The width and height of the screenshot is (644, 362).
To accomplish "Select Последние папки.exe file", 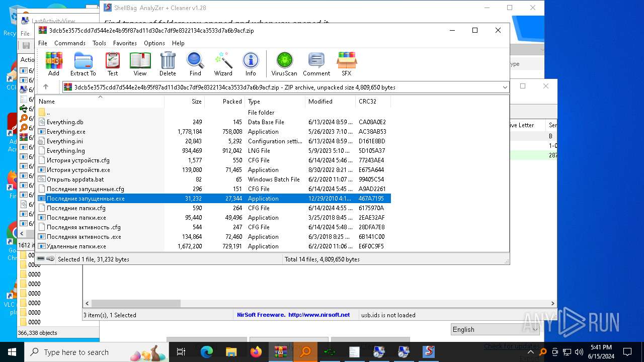I will tap(213, 218).
